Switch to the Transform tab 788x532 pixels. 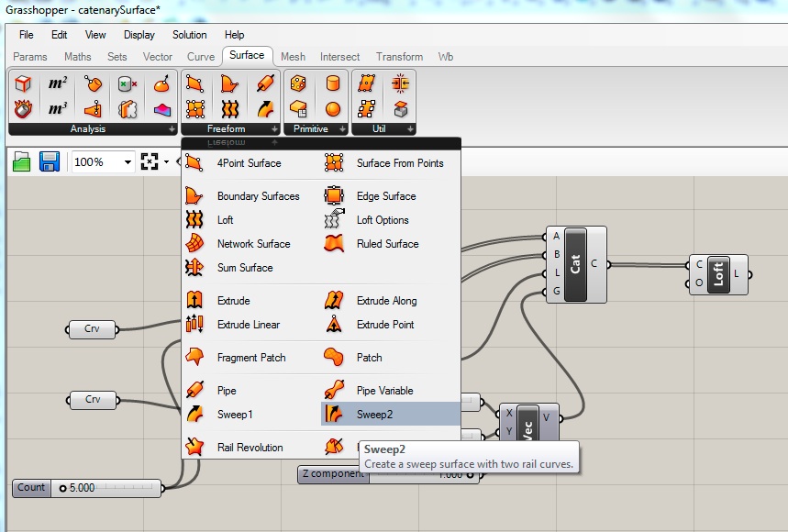click(399, 57)
